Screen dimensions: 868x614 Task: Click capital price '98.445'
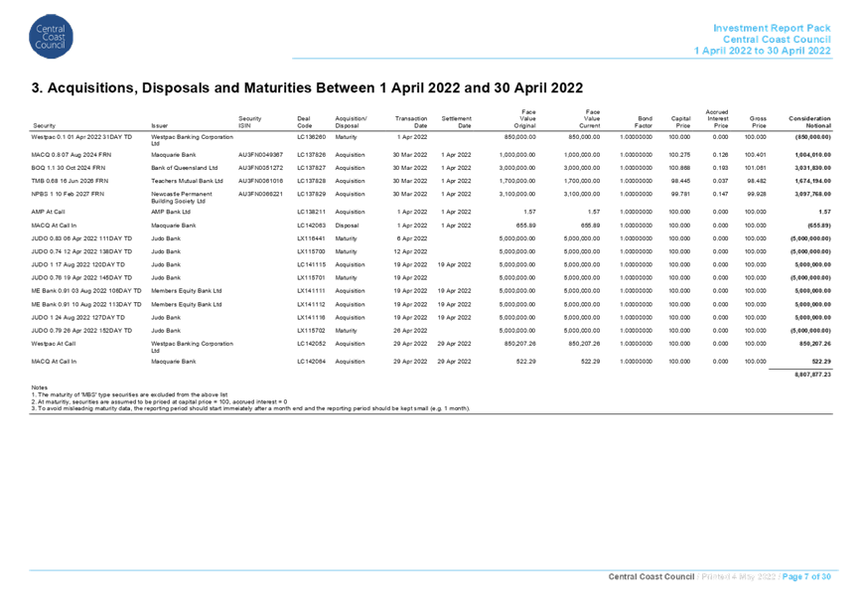pyautogui.click(x=681, y=181)
